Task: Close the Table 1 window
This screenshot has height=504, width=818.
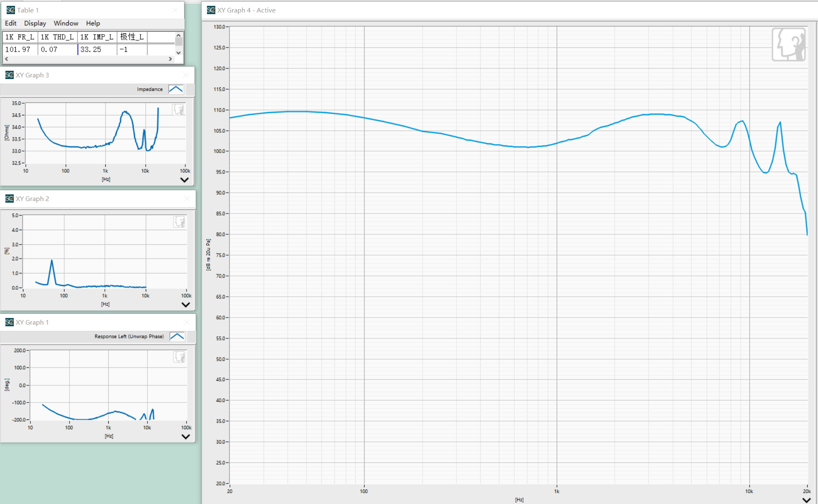Action: (x=175, y=10)
